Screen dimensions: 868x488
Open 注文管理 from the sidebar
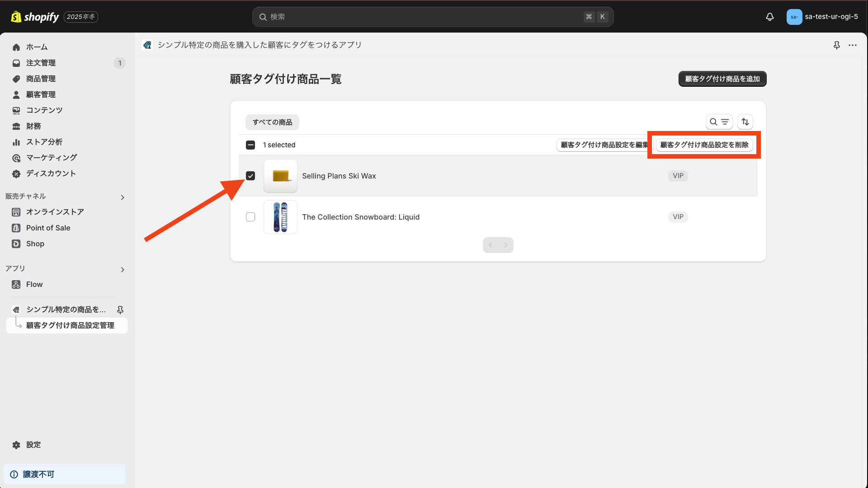click(x=41, y=63)
